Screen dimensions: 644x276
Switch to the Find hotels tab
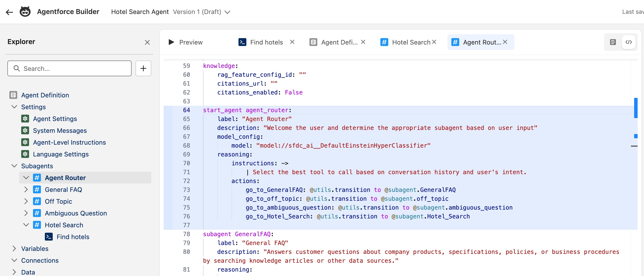(x=266, y=42)
